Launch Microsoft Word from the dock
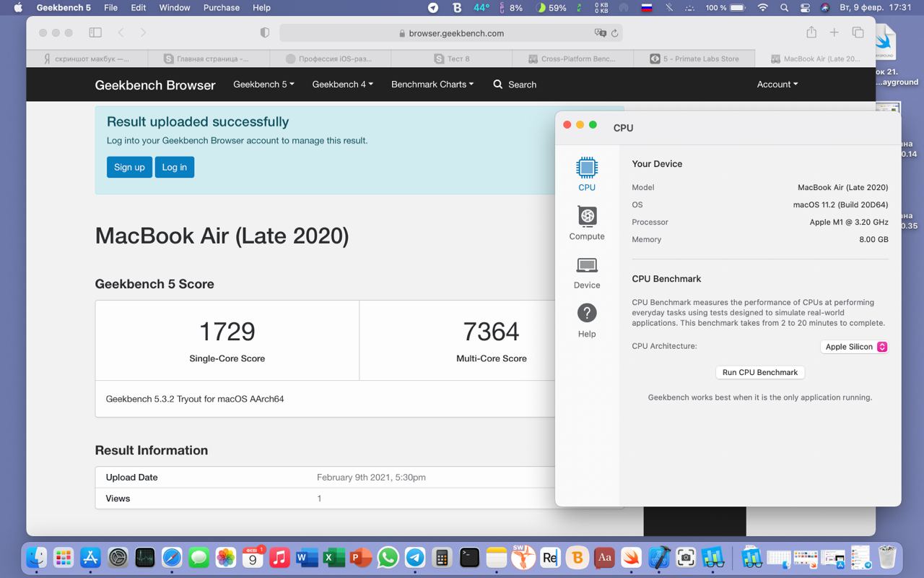Image resolution: width=924 pixels, height=578 pixels. coord(307,558)
